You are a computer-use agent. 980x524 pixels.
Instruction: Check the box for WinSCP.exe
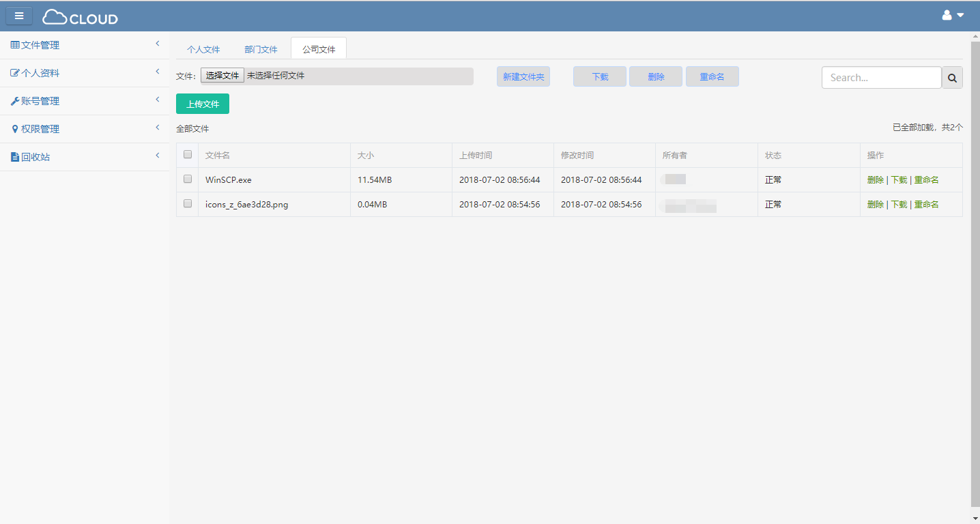[x=188, y=179]
